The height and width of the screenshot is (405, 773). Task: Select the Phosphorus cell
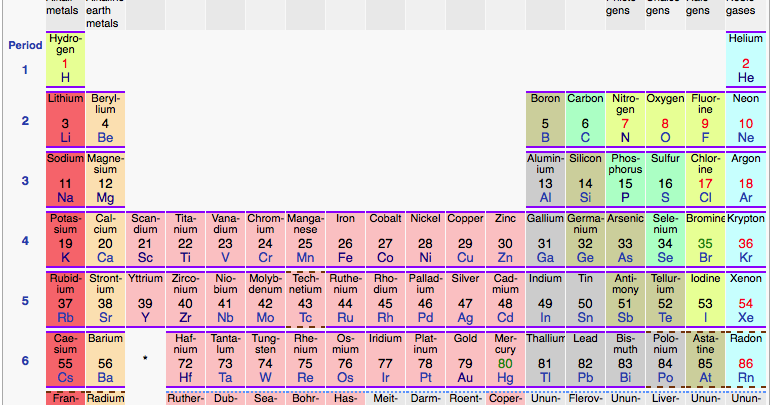tap(625, 179)
